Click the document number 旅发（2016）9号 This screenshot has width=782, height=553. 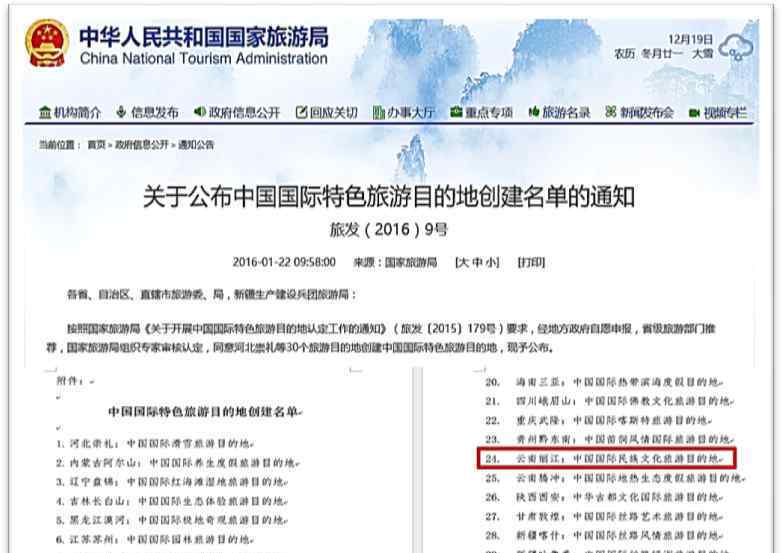click(x=389, y=229)
